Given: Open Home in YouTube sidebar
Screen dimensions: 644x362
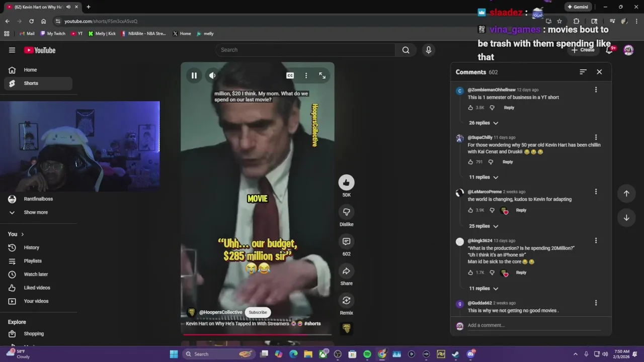Looking at the screenshot, I should (38, 70).
